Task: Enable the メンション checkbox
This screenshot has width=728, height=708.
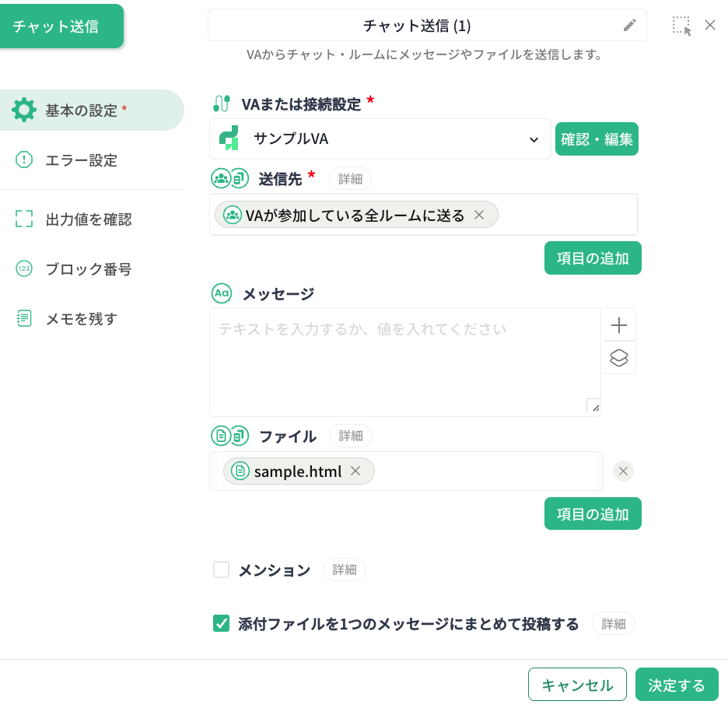Action: [x=222, y=570]
